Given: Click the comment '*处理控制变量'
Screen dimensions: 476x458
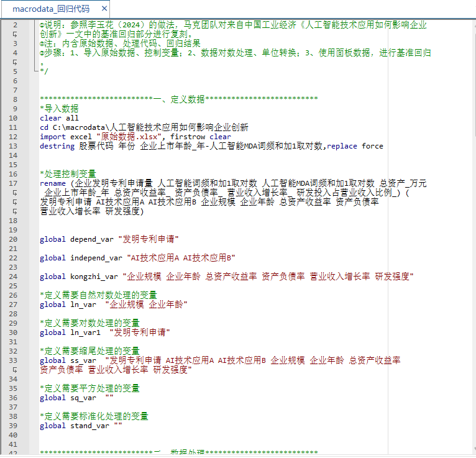Looking at the screenshot, I should tap(68, 174).
